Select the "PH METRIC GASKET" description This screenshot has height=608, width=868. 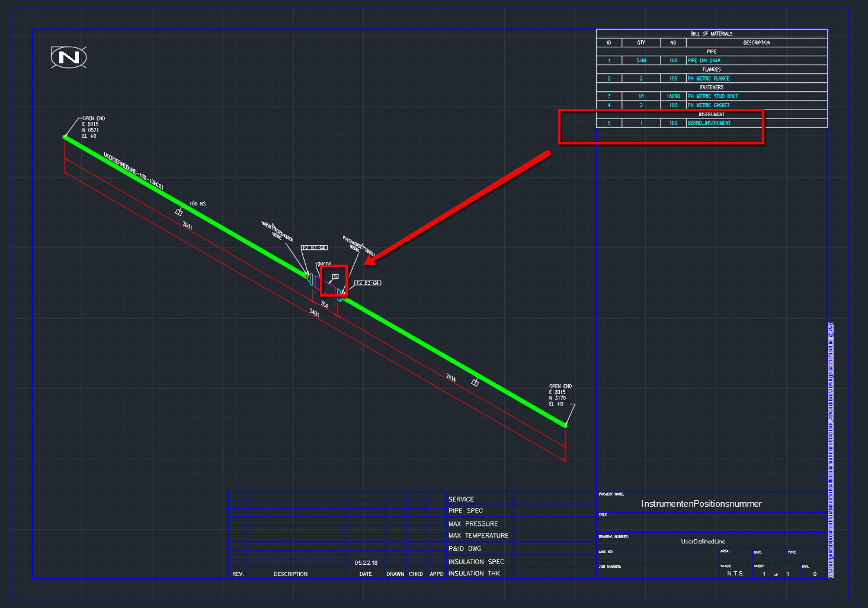tap(709, 105)
